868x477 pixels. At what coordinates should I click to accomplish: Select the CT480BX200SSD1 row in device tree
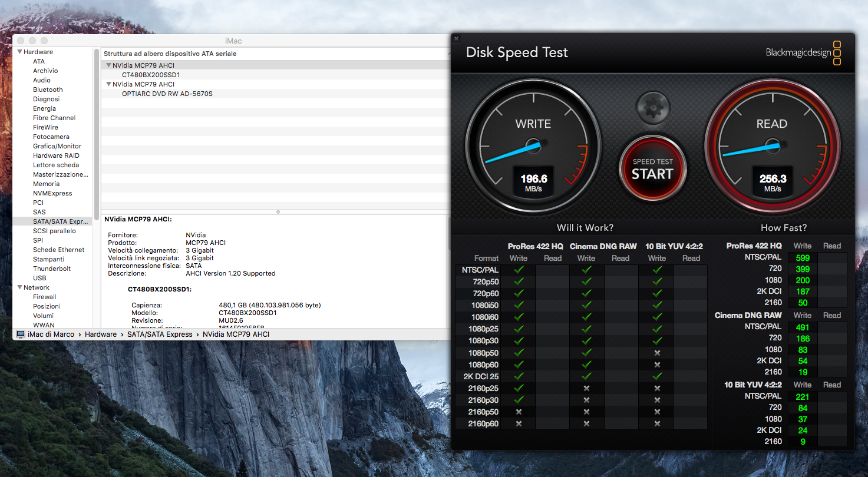(276, 75)
